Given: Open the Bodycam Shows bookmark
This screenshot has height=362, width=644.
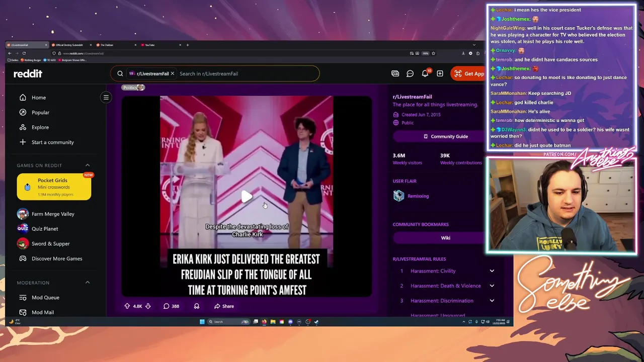Looking at the screenshot, I should 72,60.
